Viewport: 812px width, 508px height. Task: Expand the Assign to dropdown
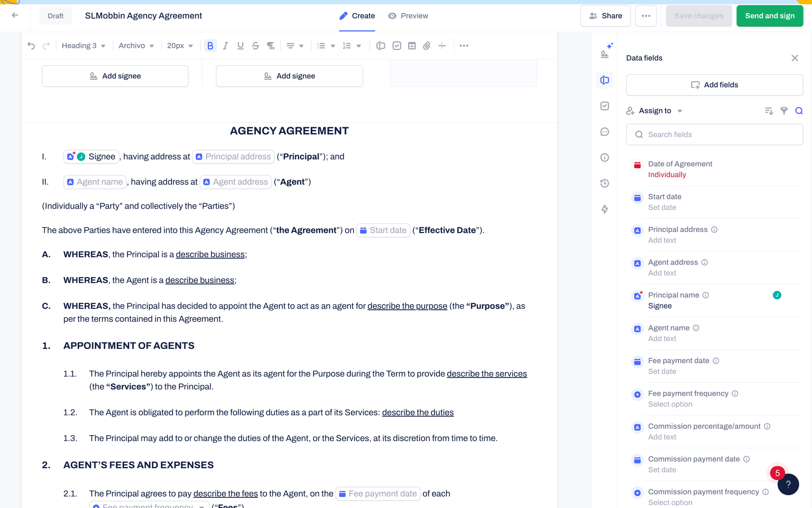pos(654,111)
